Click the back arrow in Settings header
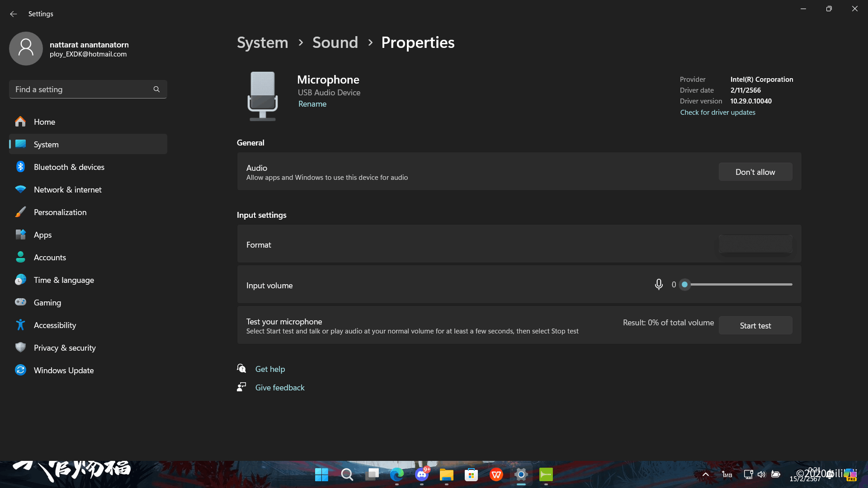The image size is (868, 488). coord(14,14)
